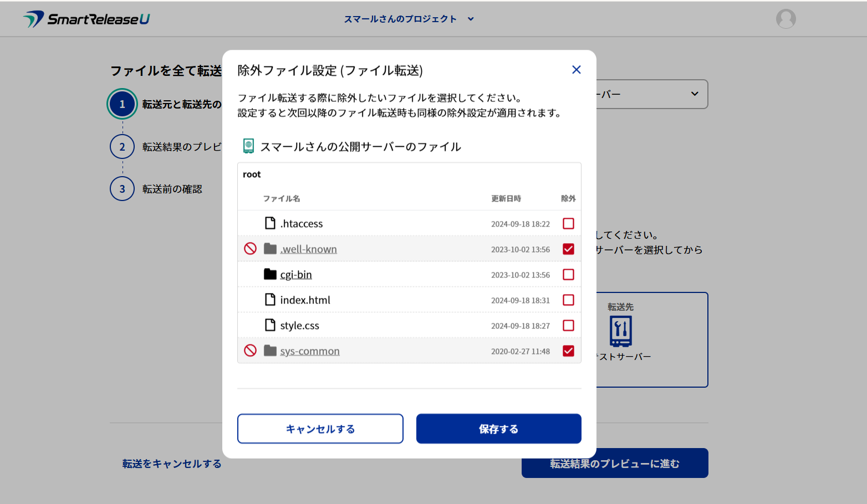Click the prohibited icon beside sys-common
Screen dimensions: 867x504
tap(251, 351)
